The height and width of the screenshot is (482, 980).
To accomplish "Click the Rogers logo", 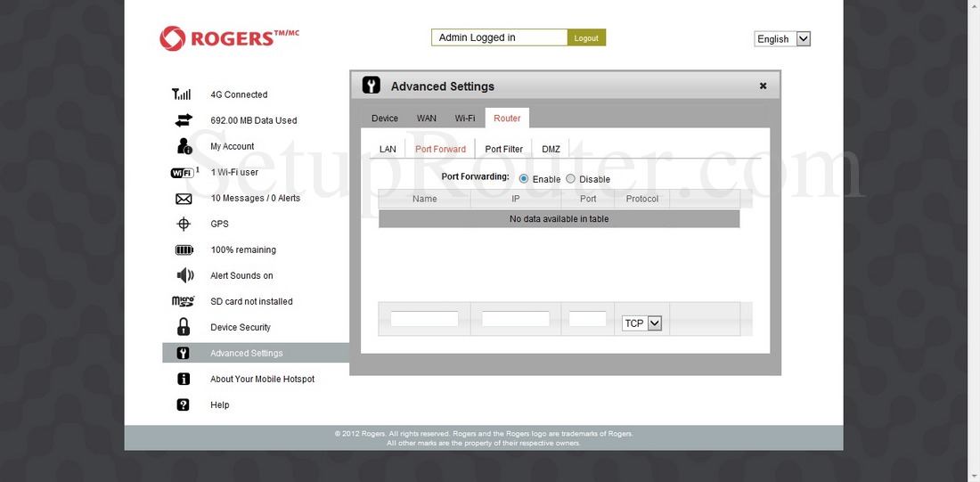I will click(229, 38).
